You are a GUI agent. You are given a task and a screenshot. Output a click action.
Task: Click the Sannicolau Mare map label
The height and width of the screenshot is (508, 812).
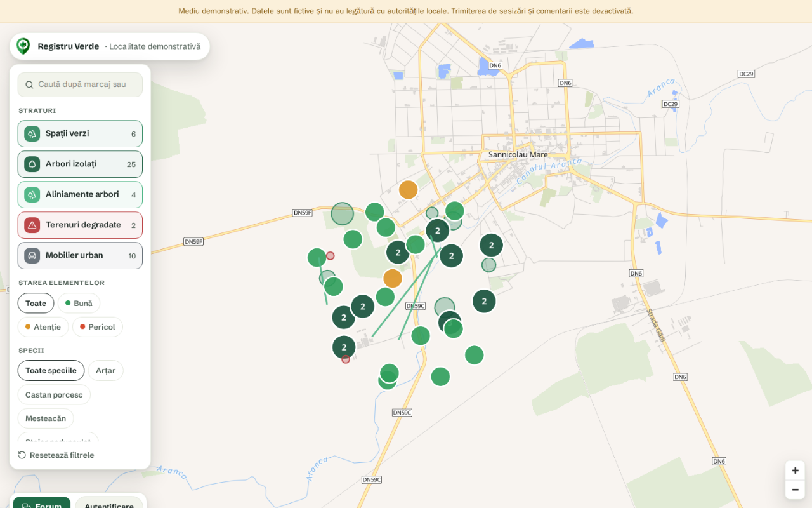click(x=518, y=155)
